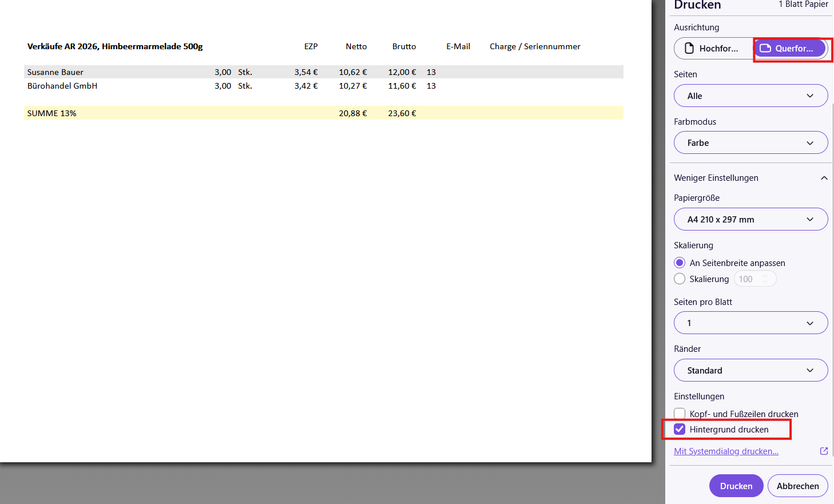Screen dimensions: 834x504
Task: Click the EZP column header in preview
Action: click(x=311, y=46)
